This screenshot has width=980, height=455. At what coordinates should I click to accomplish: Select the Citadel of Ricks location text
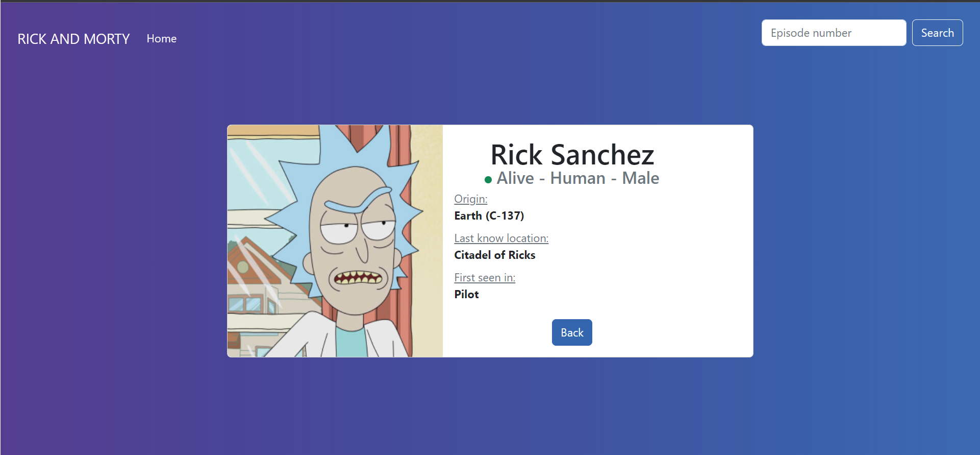494,255
